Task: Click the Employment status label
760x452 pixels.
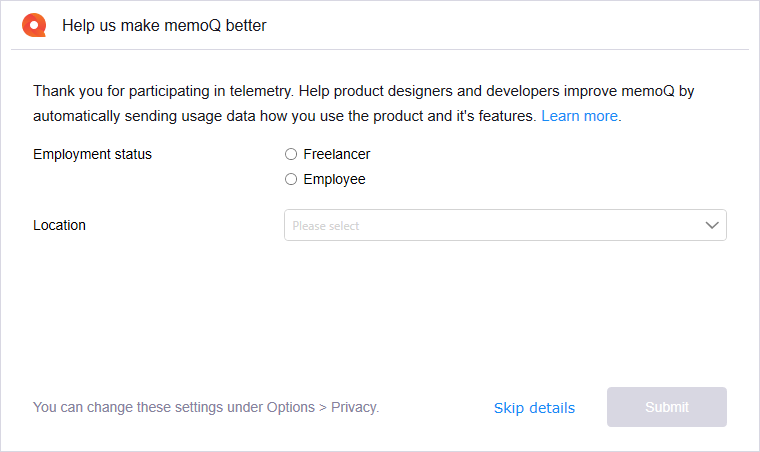Action: coord(92,154)
